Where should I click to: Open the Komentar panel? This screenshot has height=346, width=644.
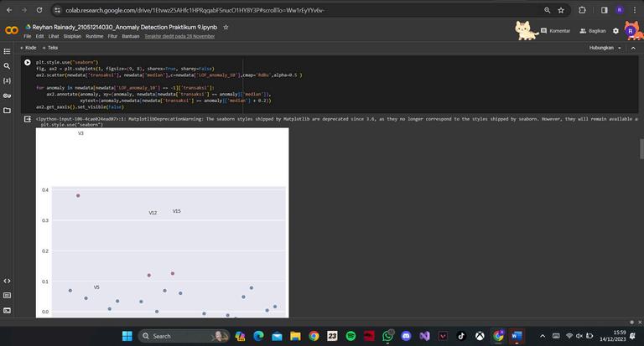[555, 31]
